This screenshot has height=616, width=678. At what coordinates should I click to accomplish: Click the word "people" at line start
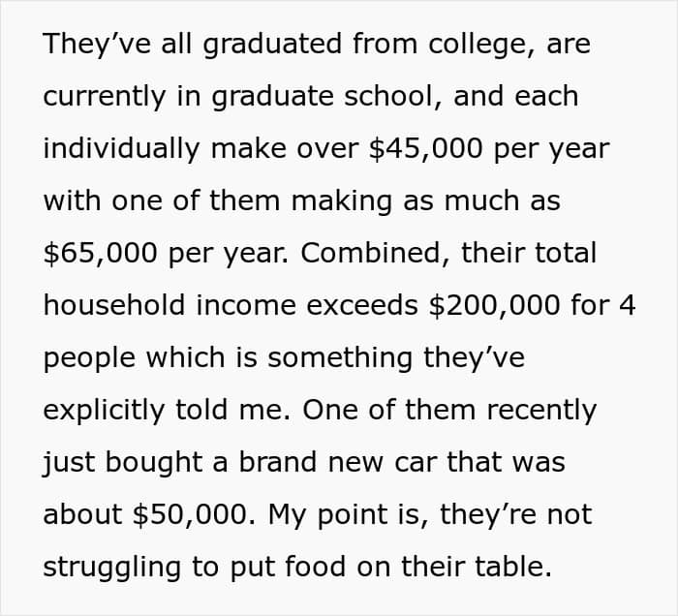89,358
